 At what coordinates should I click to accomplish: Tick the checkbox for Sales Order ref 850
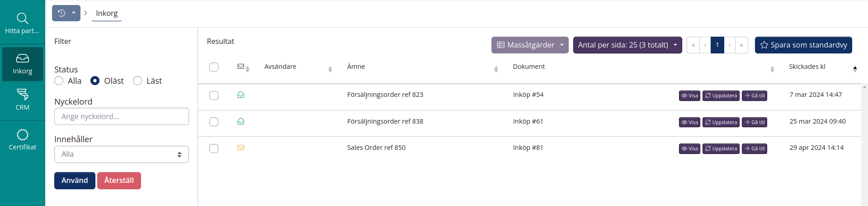pyautogui.click(x=214, y=149)
